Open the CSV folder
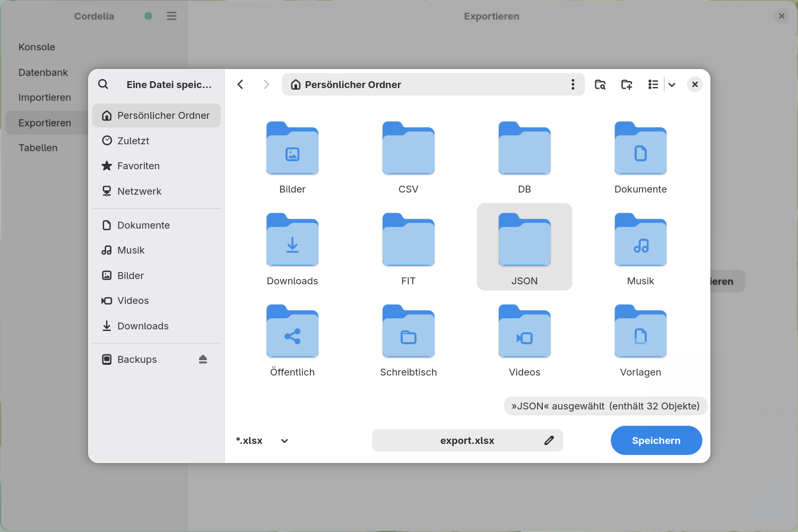This screenshot has width=798, height=532. point(409,158)
